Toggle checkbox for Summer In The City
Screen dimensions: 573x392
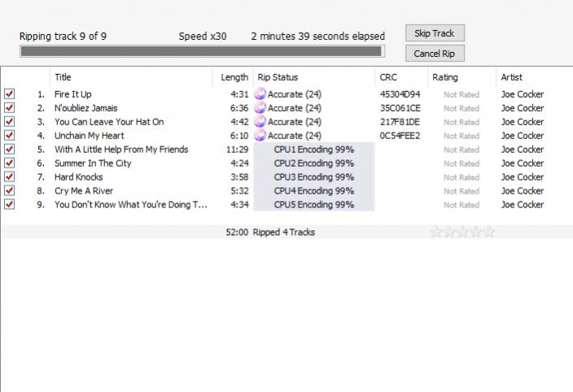10,163
